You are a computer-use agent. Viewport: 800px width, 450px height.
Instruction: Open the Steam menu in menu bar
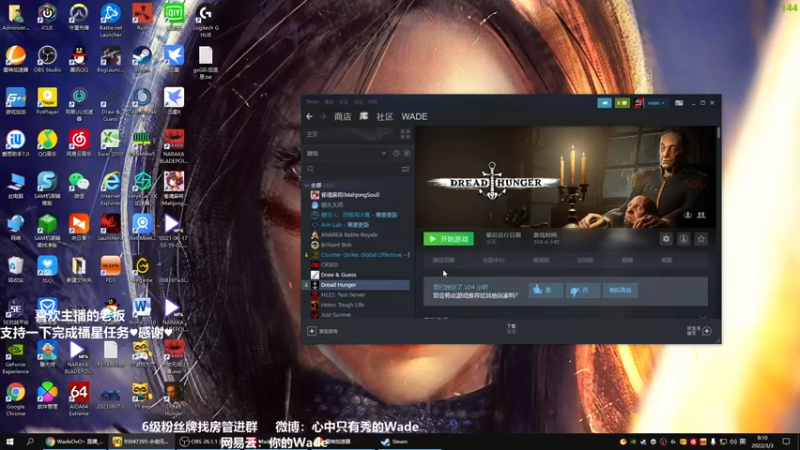(312, 102)
